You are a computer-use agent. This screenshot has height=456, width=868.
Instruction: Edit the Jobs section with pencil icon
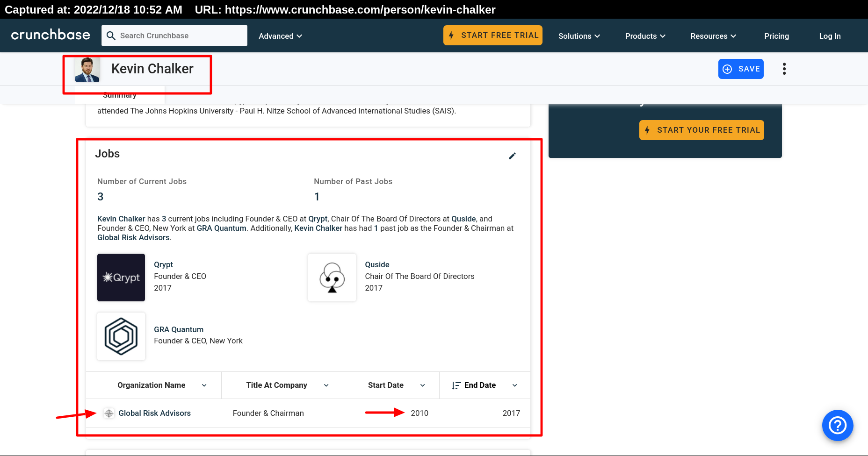513,156
